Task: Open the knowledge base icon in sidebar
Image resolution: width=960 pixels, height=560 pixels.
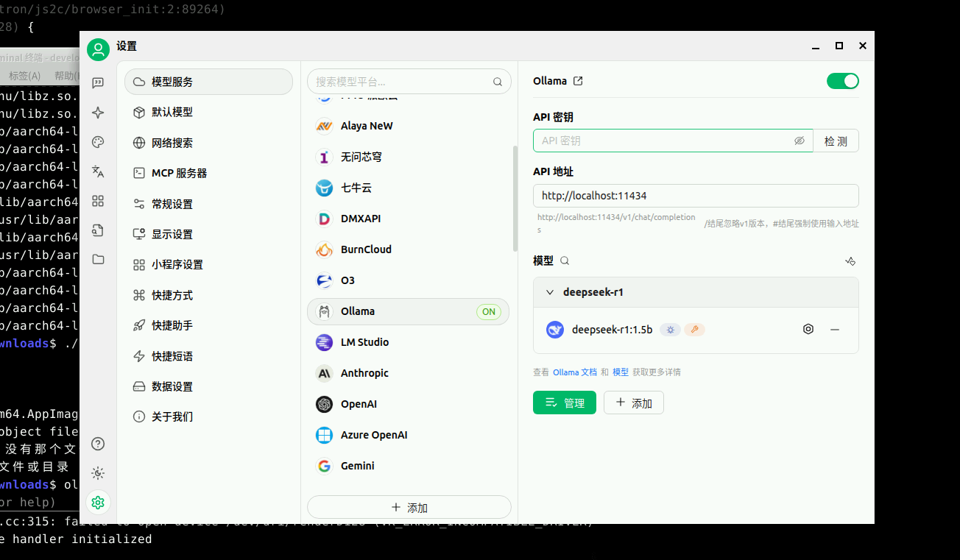Action: tap(98, 230)
